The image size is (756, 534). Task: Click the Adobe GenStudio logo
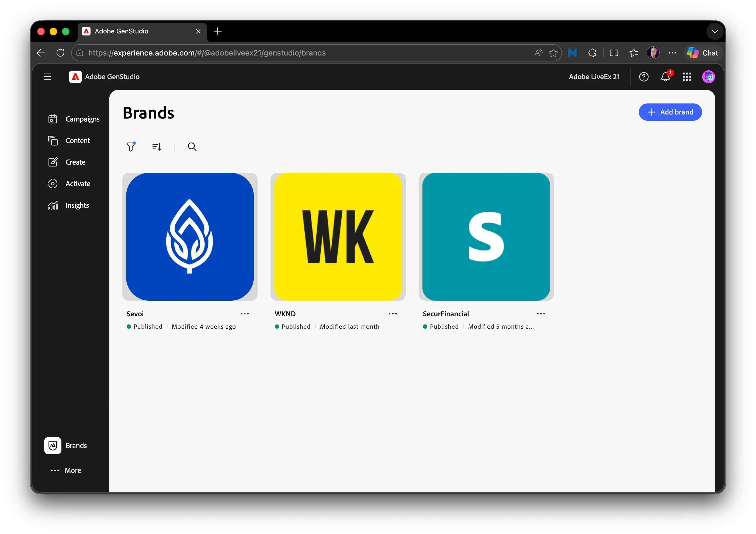(x=75, y=77)
